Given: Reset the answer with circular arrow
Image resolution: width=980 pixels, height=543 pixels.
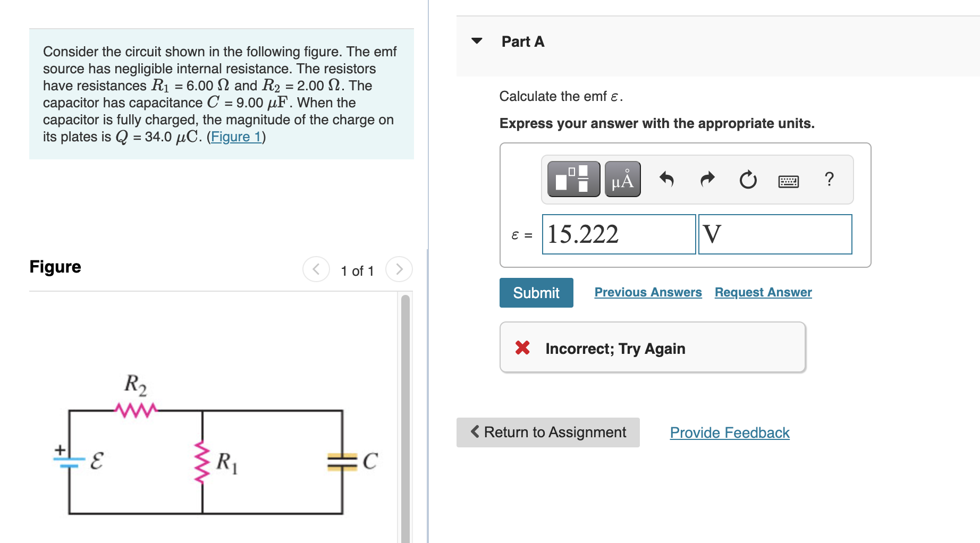Looking at the screenshot, I should (x=748, y=180).
